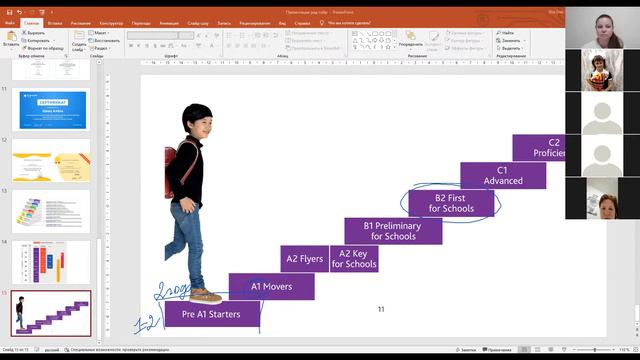The image size is (640, 360).
Task: Switch to the Вставка ribbon tab
Action: 55,23
